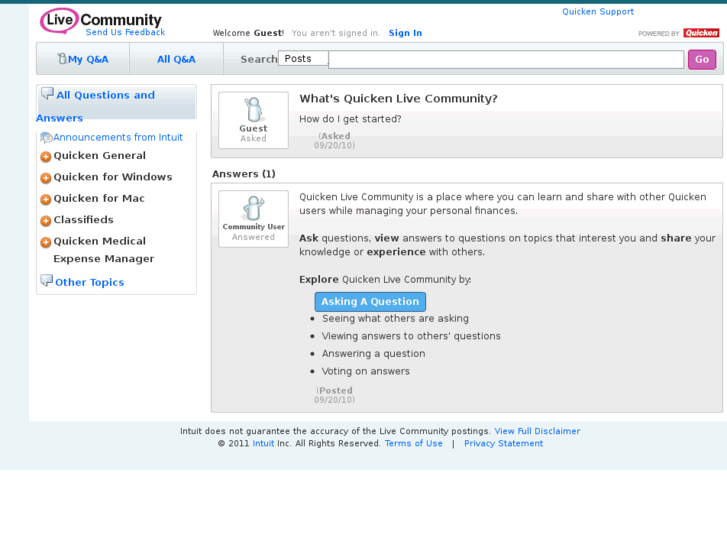Viewport: 727px width, 545px height.
Task: Select the Quicken General category label
Action: click(x=100, y=156)
